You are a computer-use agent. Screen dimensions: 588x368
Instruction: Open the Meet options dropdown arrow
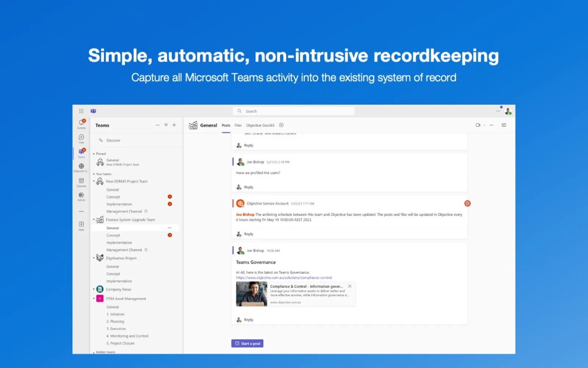coord(484,125)
